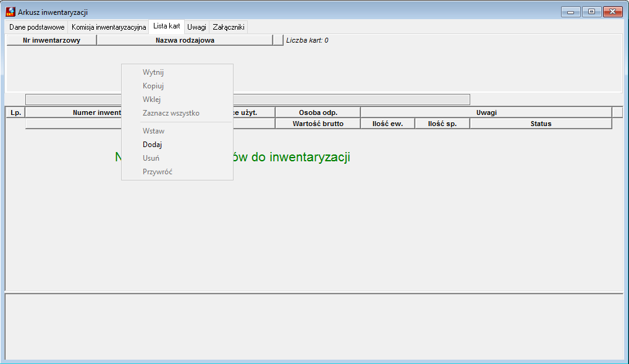629x364 pixels.
Task: Click the Ilość sp. column header
Action: pyautogui.click(x=442, y=124)
